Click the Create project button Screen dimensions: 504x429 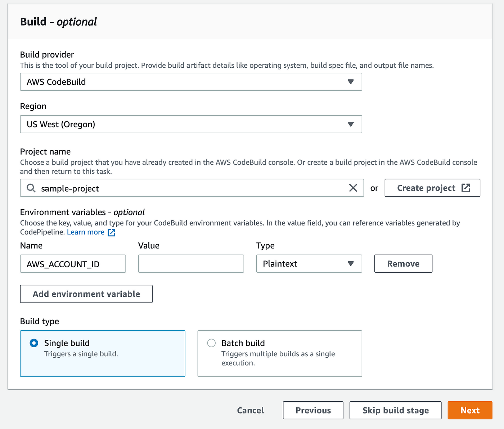(432, 188)
